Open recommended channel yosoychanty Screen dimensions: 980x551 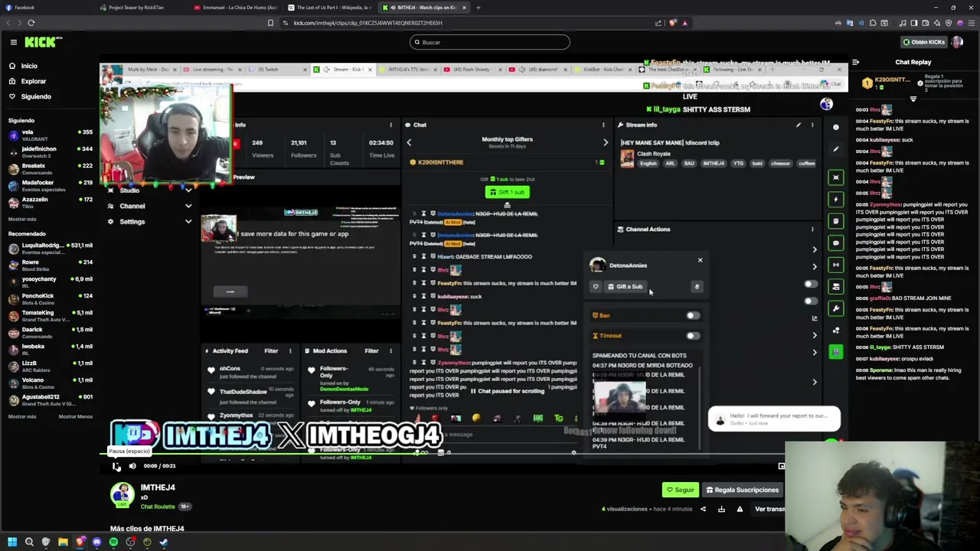click(50, 282)
